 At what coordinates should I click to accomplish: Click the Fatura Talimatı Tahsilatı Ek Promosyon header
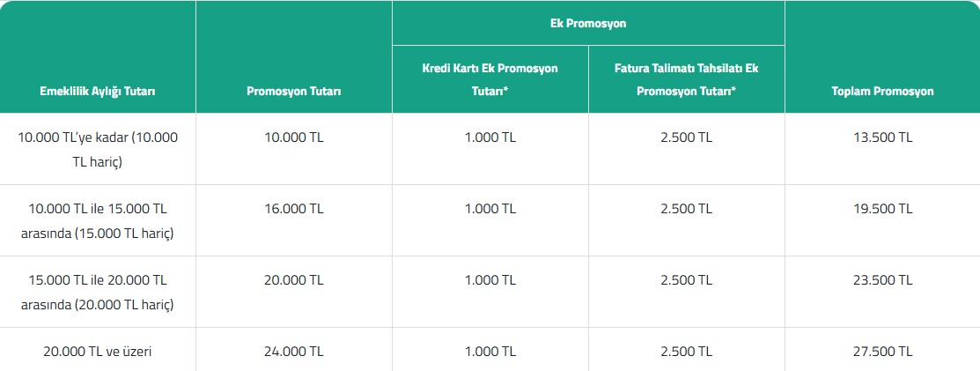pyautogui.click(x=686, y=79)
